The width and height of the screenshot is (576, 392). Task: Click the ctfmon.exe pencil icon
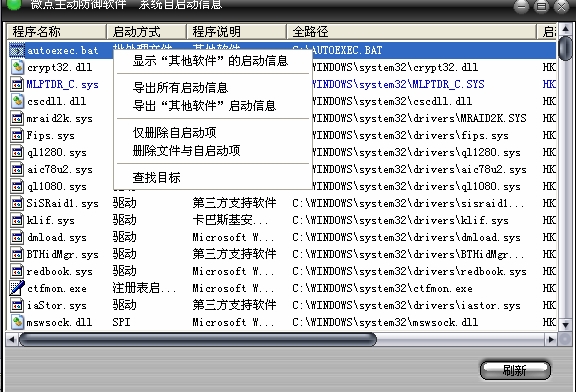click(17, 288)
